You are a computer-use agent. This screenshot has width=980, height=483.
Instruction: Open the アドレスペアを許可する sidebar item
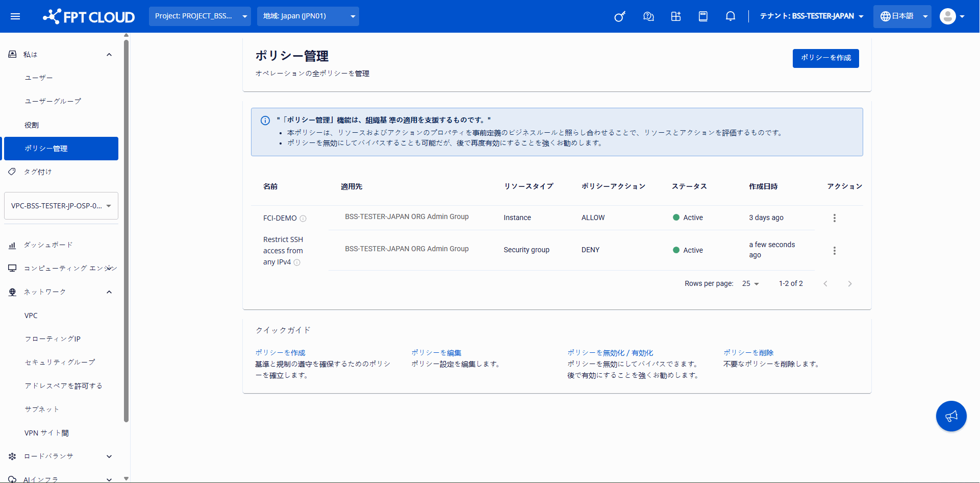click(63, 386)
